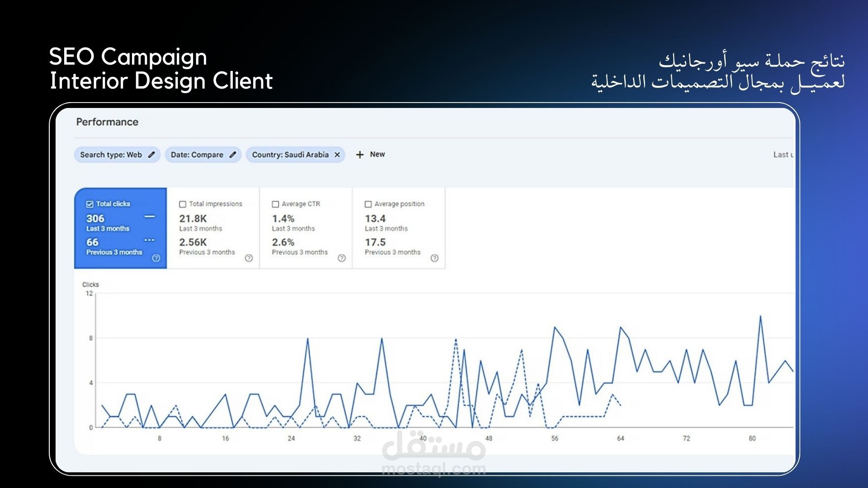868x488 pixels.
Task: Click the pencil icon on Search type filter
Action: [x=151, y=155]
